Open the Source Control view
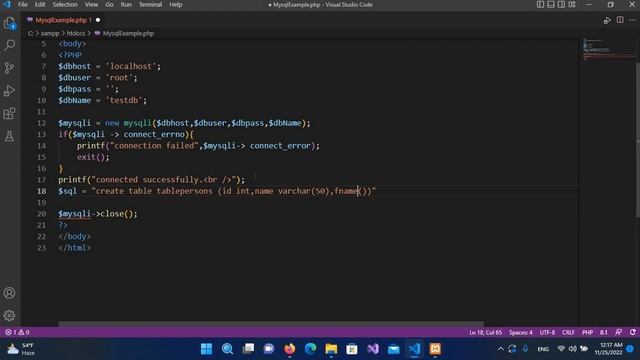The width and height of the screenshot is (640, 360). tap(9, 68)
